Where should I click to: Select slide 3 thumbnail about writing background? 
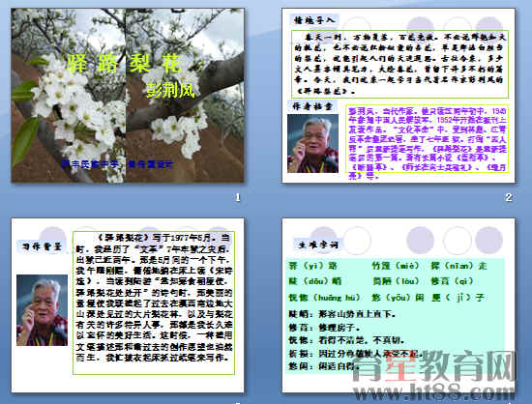[x=128, y=305]
